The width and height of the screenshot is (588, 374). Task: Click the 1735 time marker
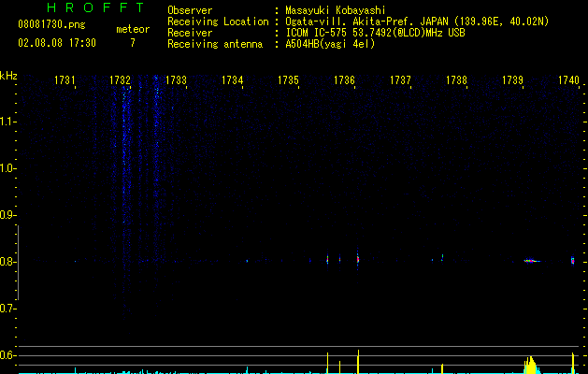288,80
